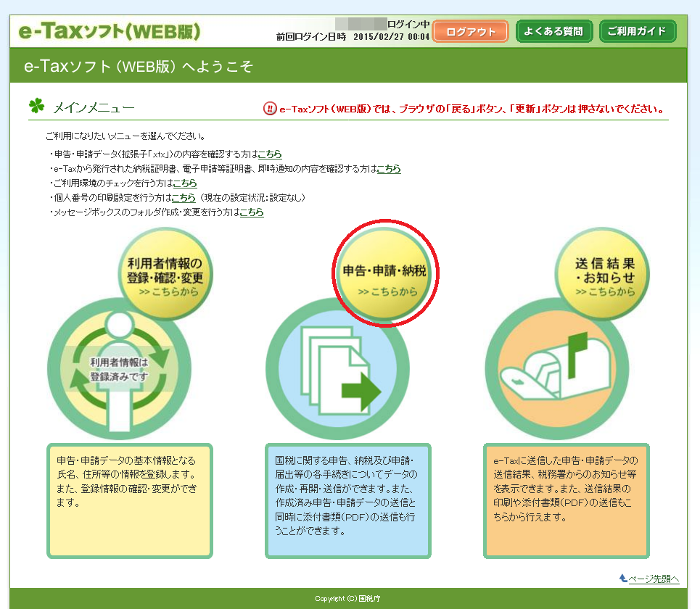700x609 pixels.
Task: Click the green clover icon beside メインメニュー
Action: pos(36,107)
